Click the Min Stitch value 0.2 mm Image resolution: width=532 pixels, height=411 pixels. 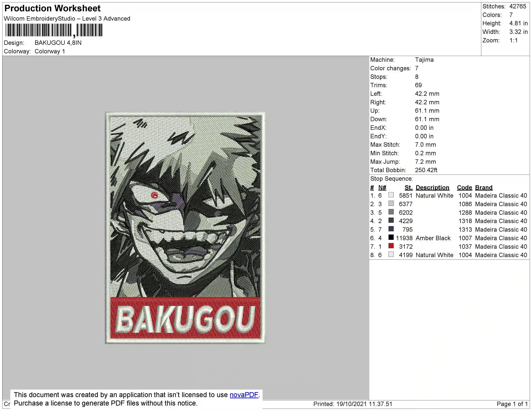coord(425,153)
